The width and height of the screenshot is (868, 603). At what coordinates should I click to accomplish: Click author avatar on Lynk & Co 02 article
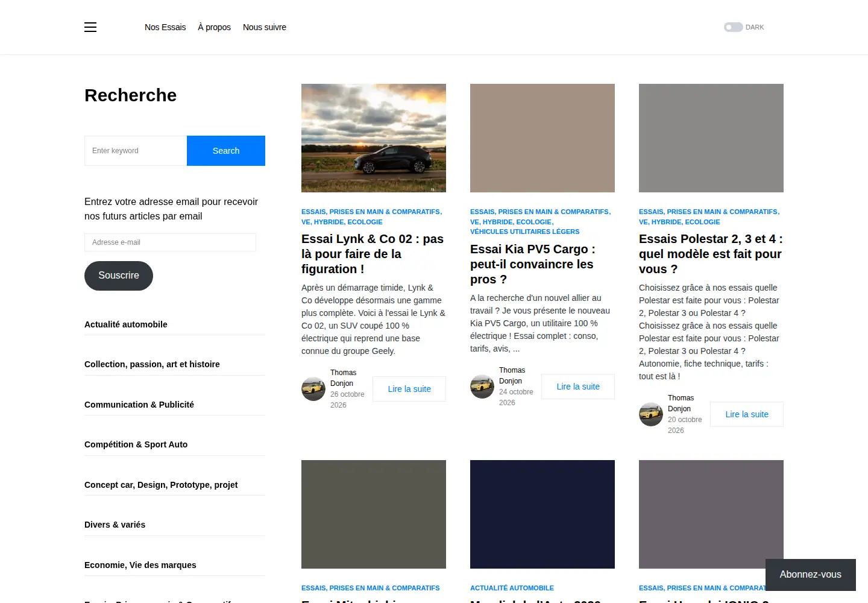pyautogui.click(x=313, y=389)
